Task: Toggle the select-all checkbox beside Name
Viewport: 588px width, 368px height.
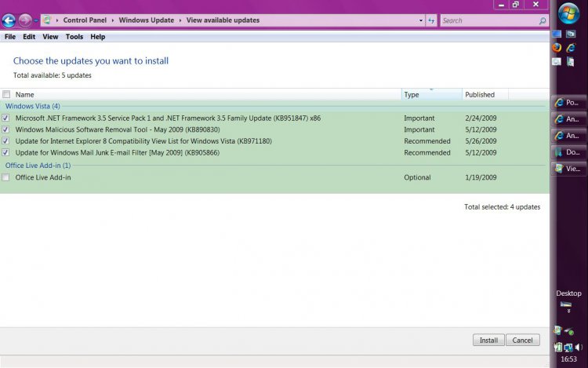Action: [x=6, y=94]
